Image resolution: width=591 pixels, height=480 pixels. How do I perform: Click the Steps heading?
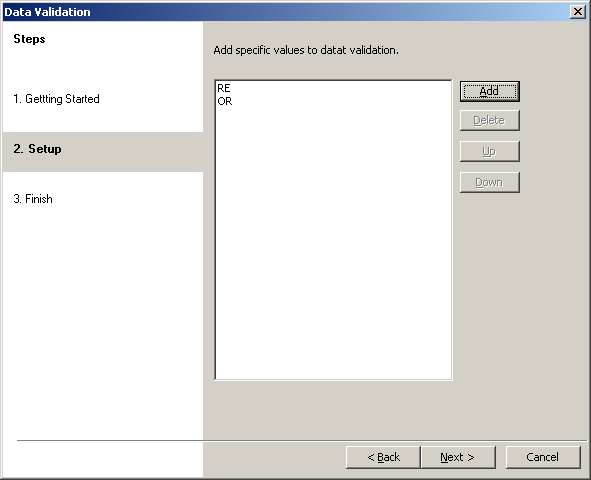(29, 39)
